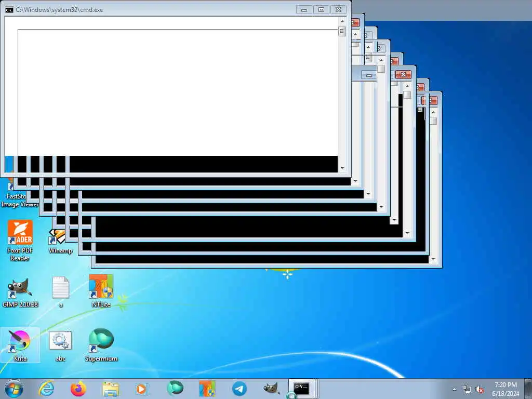Click scroll-down arrow of rearmost cmd window
The width and height of the screenshot is (532, 399).
(433, 259)
